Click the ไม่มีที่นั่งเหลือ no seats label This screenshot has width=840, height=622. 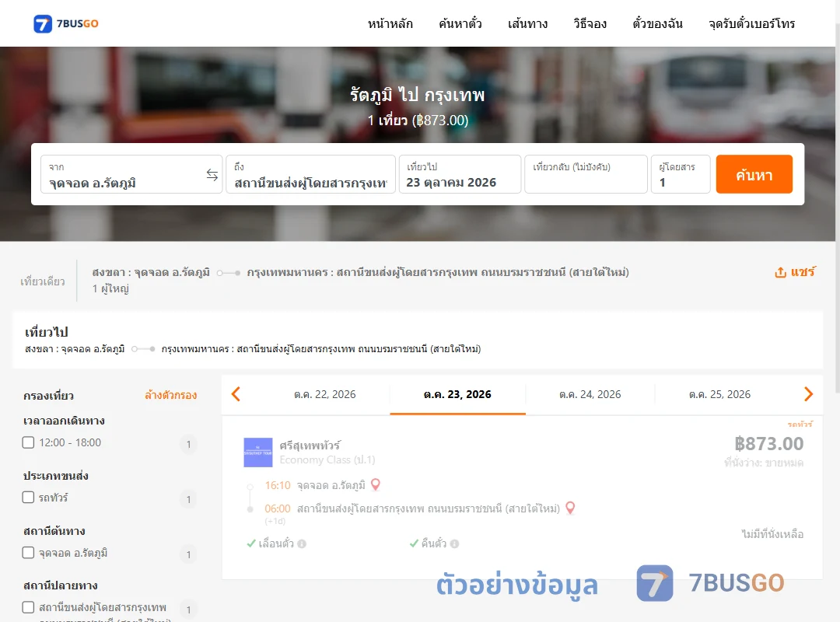coord(772,533)
